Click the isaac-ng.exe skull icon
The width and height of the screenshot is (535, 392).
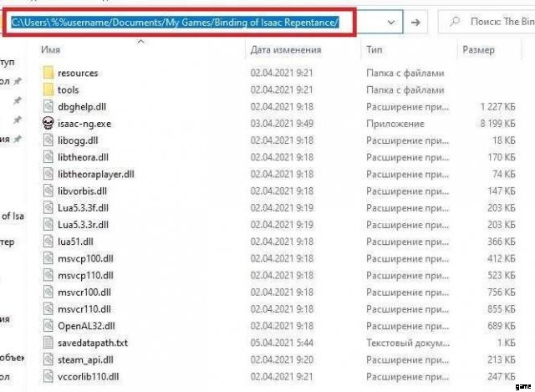[48, 124]
